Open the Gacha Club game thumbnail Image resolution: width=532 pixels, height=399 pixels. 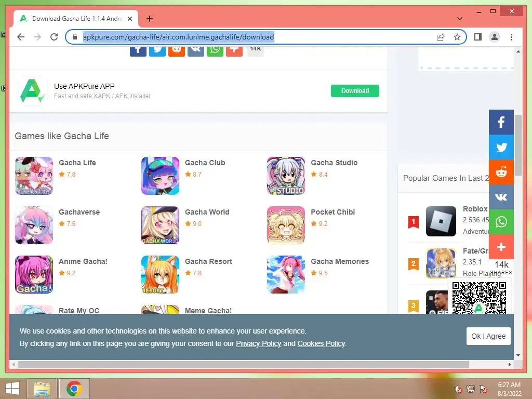(160, 176)
